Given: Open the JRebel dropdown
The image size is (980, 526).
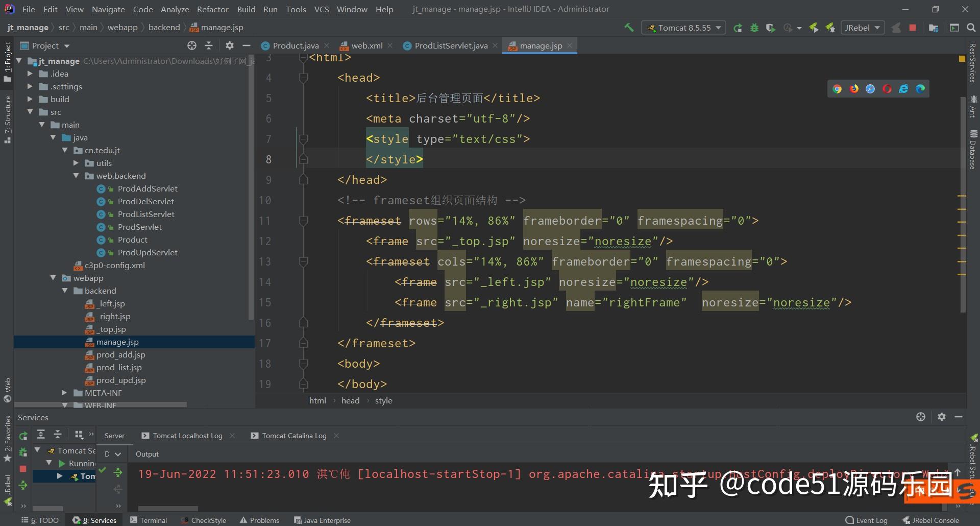Looking at the screenshot, I should tap(863, 28).
